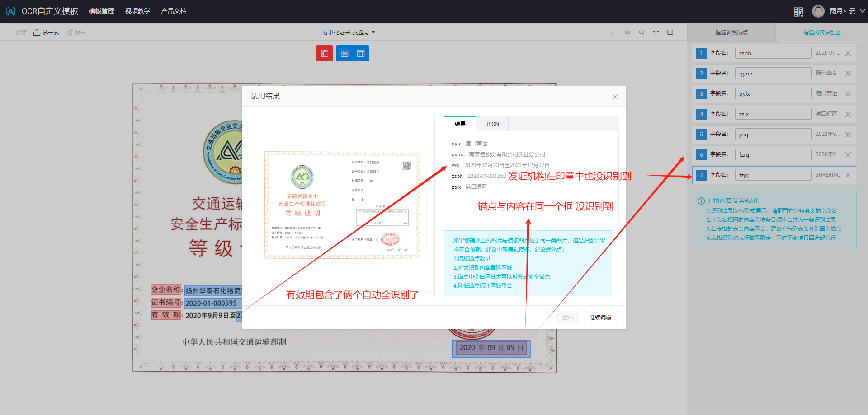
Task: Click highlighted date box 2020年09月09日
Action: tap(491, 348)
